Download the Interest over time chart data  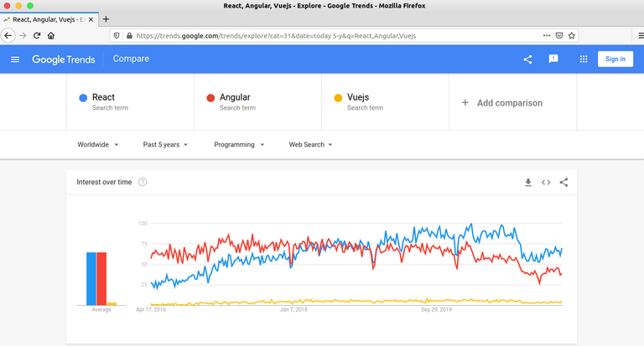pyautogui.click(x=528, y=182)
